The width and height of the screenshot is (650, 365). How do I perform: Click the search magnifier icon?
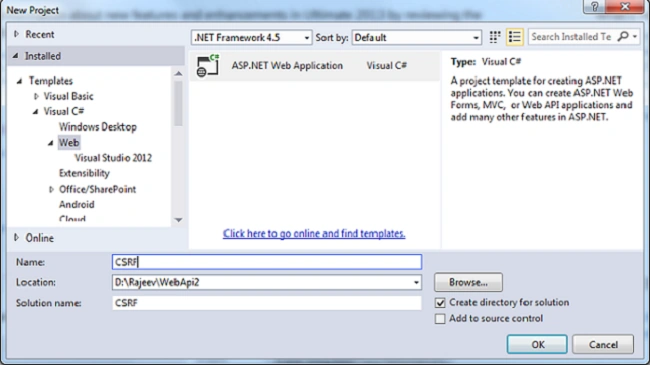tap(623, 36)
